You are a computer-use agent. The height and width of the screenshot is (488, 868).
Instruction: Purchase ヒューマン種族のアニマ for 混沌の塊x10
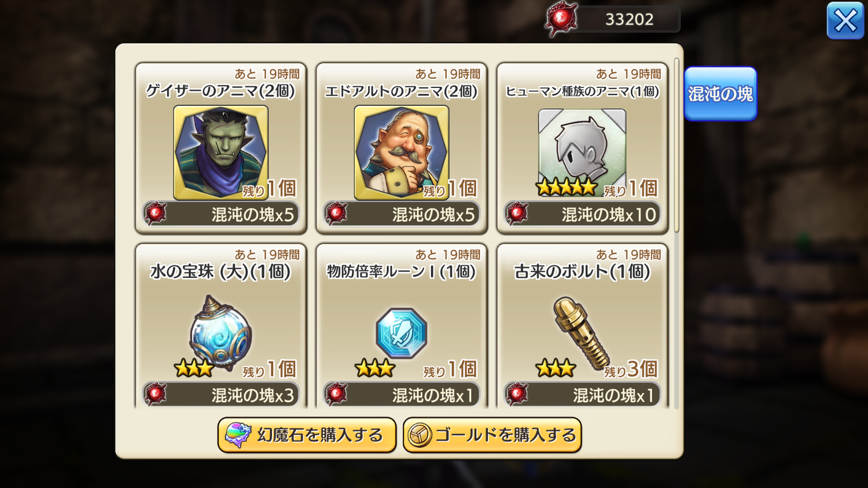coord(582,214)
